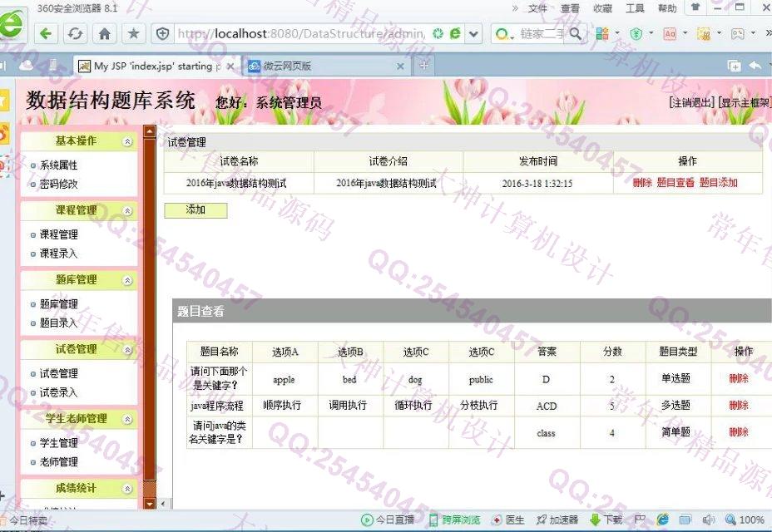
Task: Click sidebar scrollbar down arrow
Action: click(x=150, y=504)
